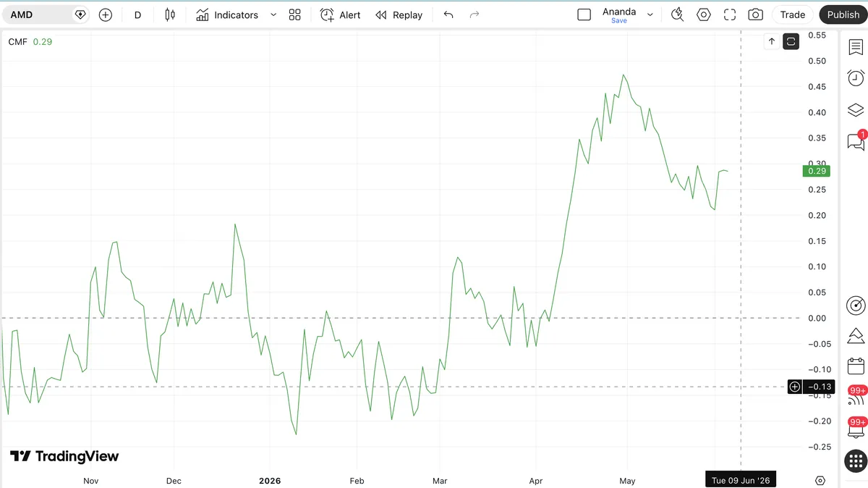868x488 pixels.
Task: Undo the last chart action
Action: point(448,14)
